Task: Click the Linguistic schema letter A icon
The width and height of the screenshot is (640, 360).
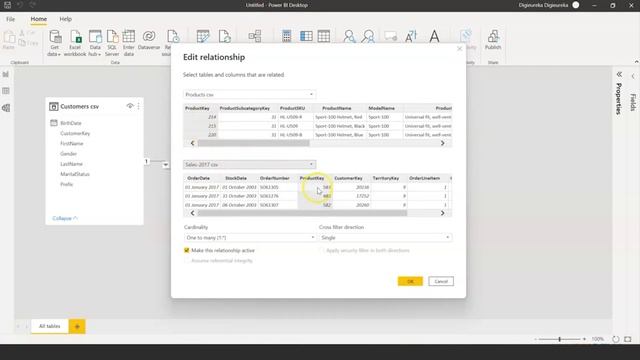Action: pyautogui.click(x=434, y=36)
